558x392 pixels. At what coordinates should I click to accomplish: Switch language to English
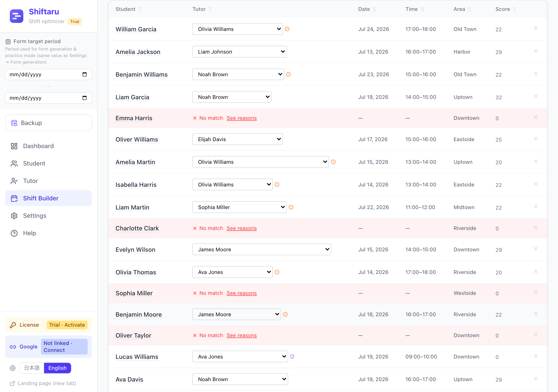(x=57, y=368)
